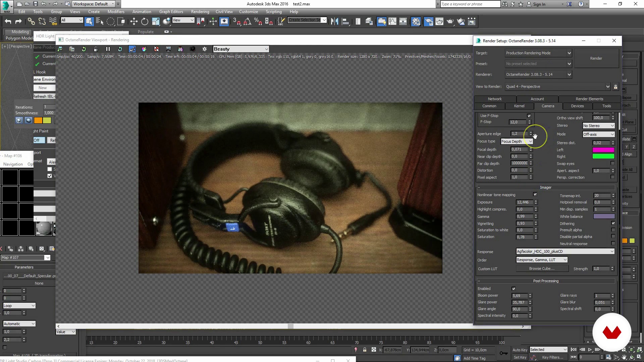
Task: Activate the Select and Move tool
Action: coord(134,21)
